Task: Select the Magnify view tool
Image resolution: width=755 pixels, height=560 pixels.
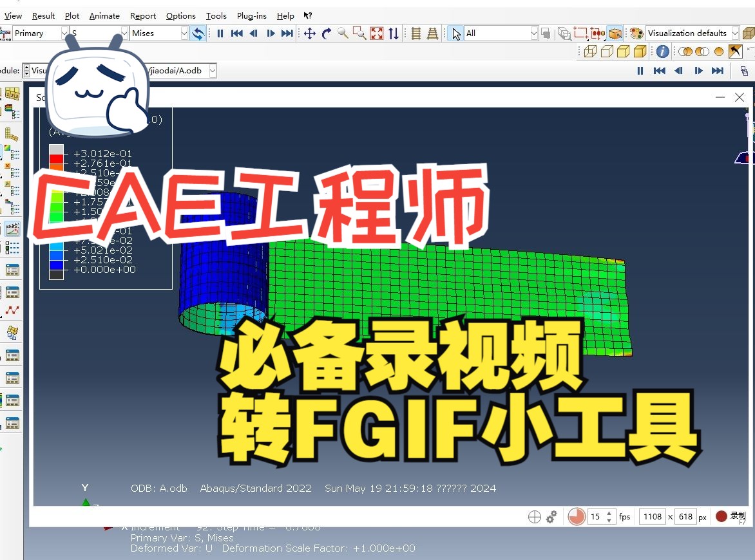Action: pos(343,33)
